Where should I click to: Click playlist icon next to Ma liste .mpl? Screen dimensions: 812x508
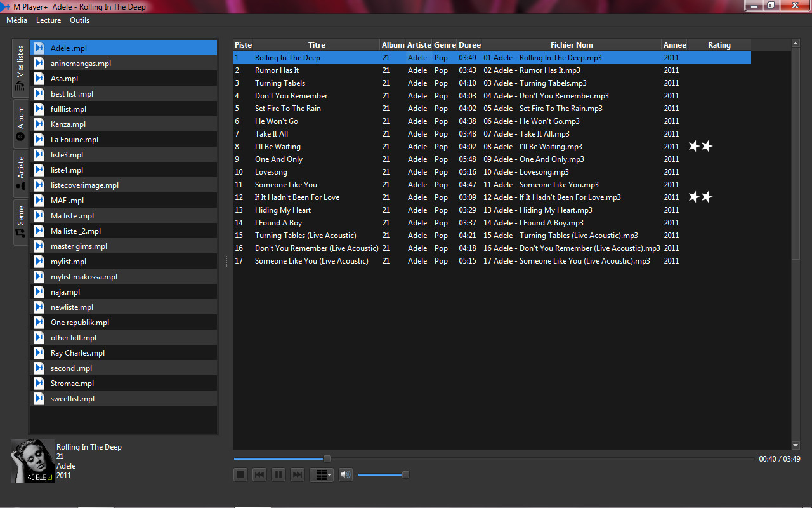39,215
